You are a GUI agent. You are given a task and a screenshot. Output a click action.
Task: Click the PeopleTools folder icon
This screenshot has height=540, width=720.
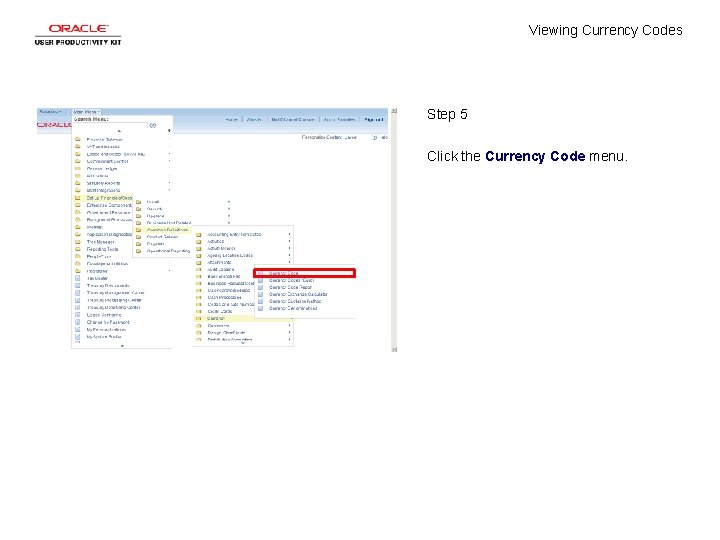pos(78,256)
